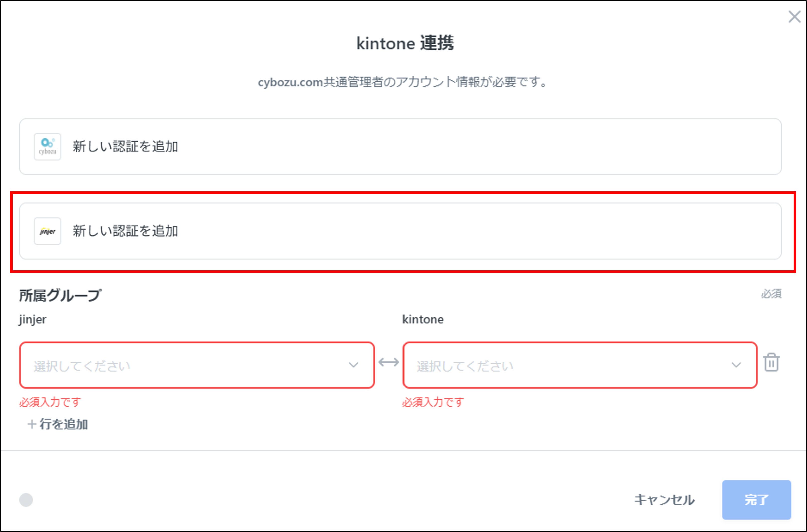This screenshot has height=532, width=807.
Task: Click the jinjer column header
Action: [33, 319]
